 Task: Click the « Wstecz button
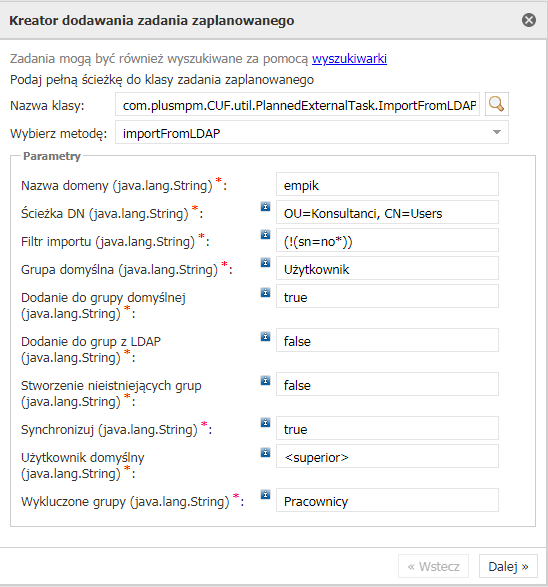[x=433, y=566]
